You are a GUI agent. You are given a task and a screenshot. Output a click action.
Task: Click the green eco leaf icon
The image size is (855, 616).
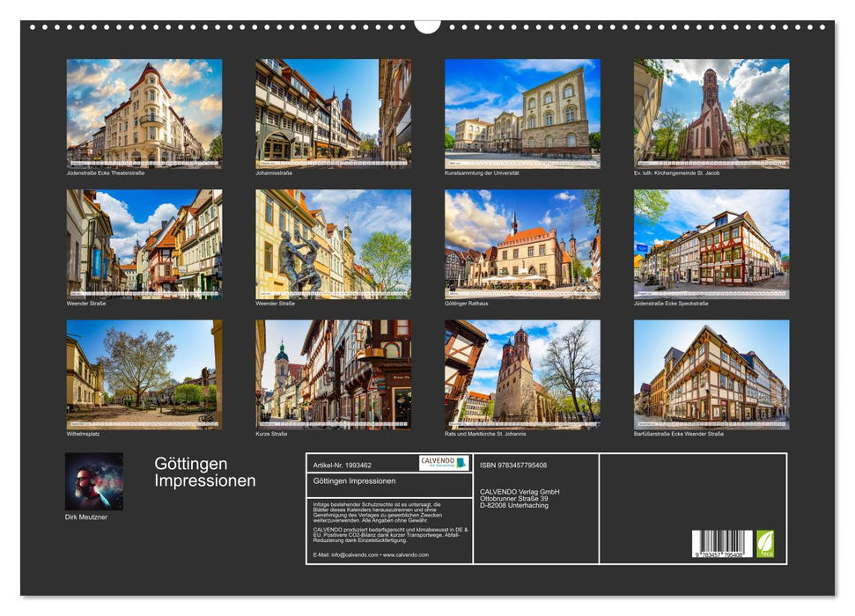(x=767, y=543)
